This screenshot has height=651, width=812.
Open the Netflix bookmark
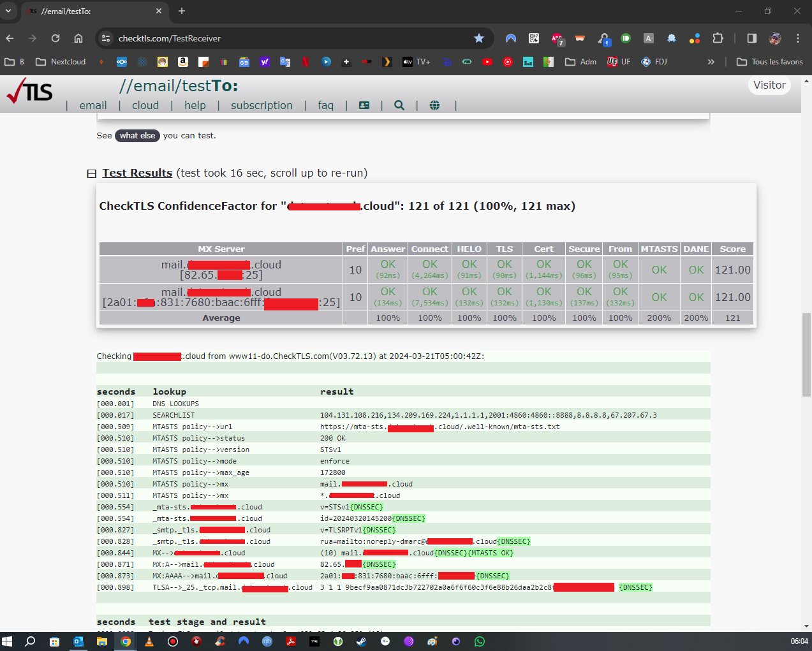(306, 62)
